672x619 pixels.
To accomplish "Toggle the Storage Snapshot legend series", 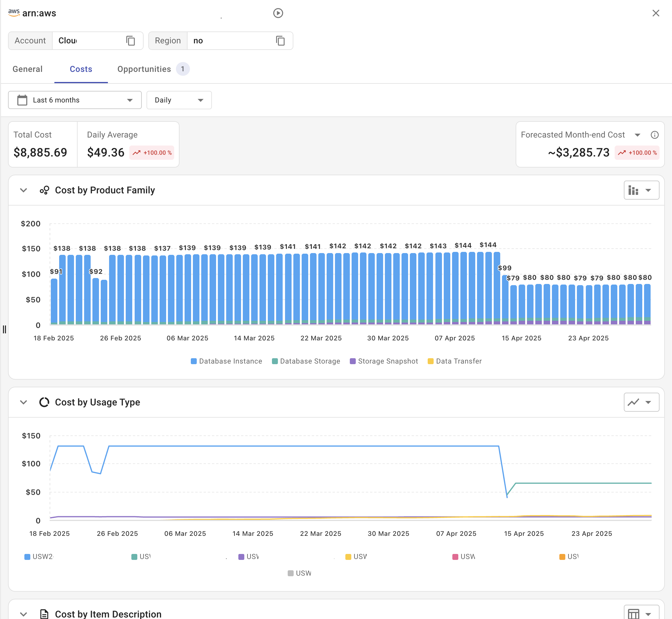I will pos(384,361).
